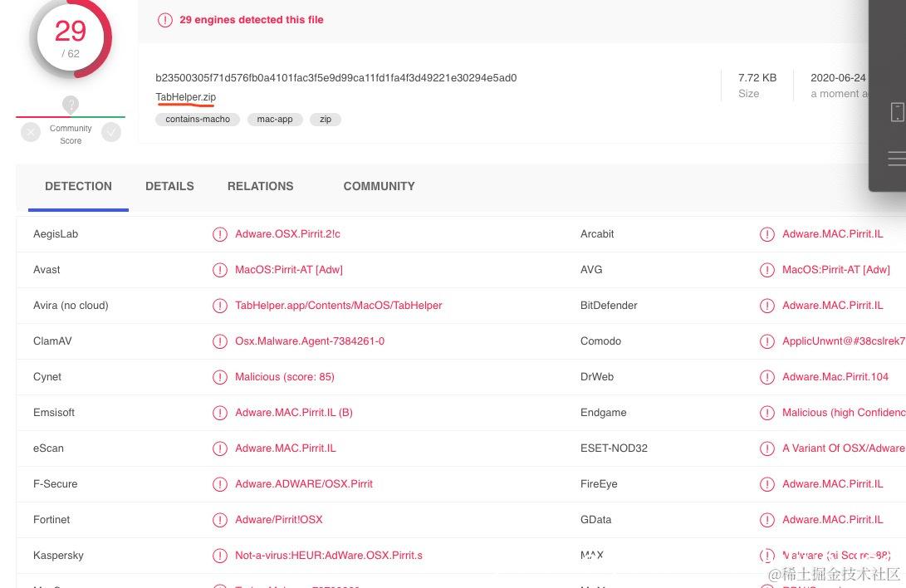906x588 pixels.
Task: Click the GData engine name
Action: coord(596,520)
